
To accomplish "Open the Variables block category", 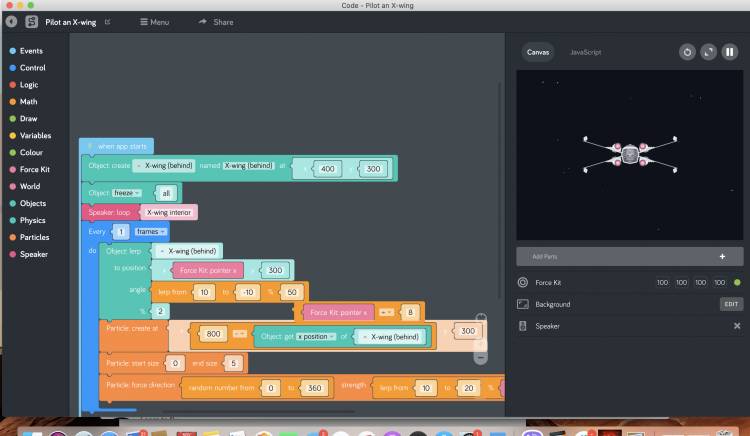I will 30,135.
